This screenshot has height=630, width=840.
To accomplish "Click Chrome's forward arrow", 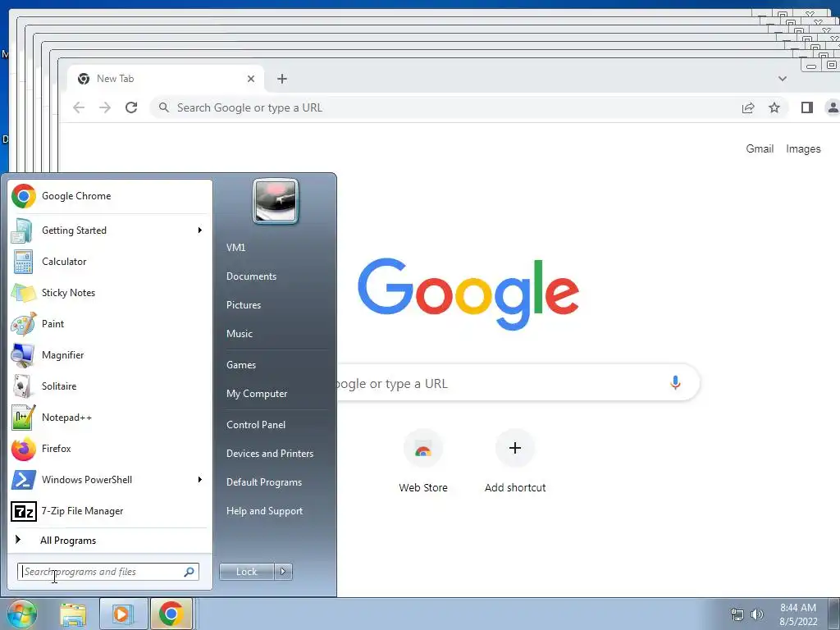I will (105, 107).
